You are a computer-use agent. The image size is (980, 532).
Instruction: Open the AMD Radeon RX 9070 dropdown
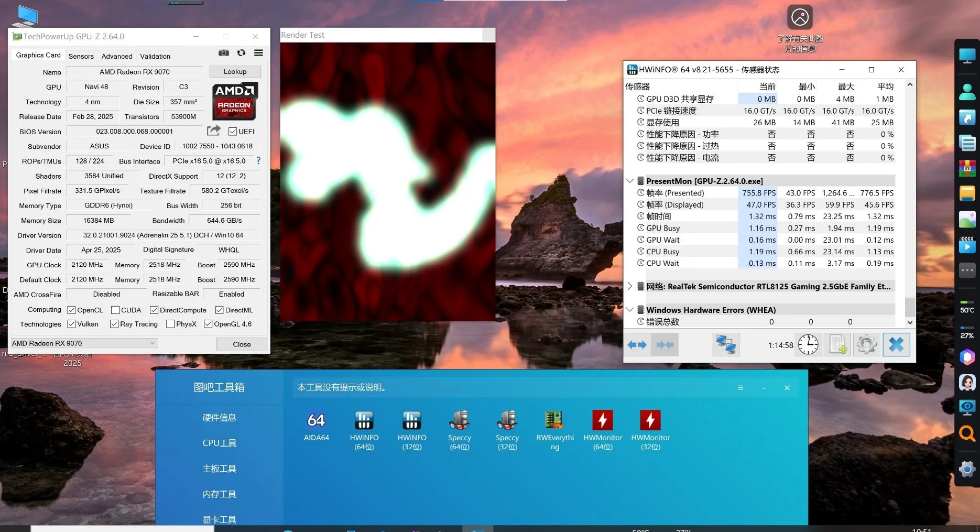pyautogui.click(x=84, y=343)
